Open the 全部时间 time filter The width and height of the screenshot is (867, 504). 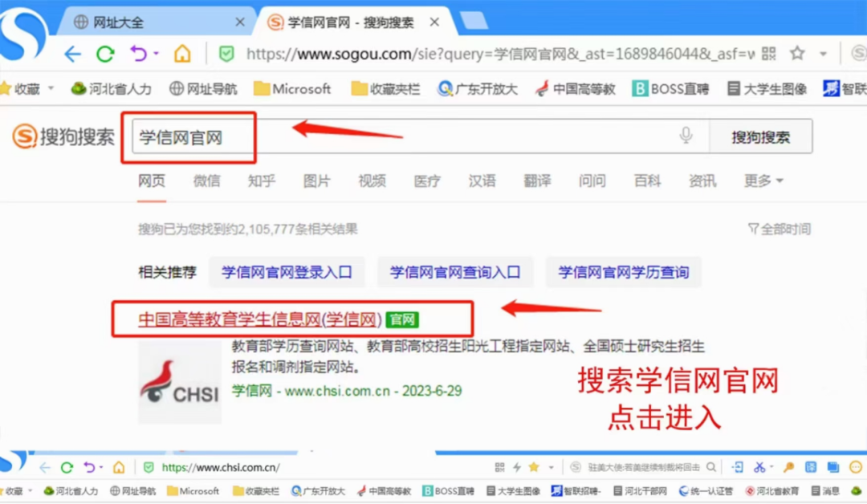tap(779, 230)
